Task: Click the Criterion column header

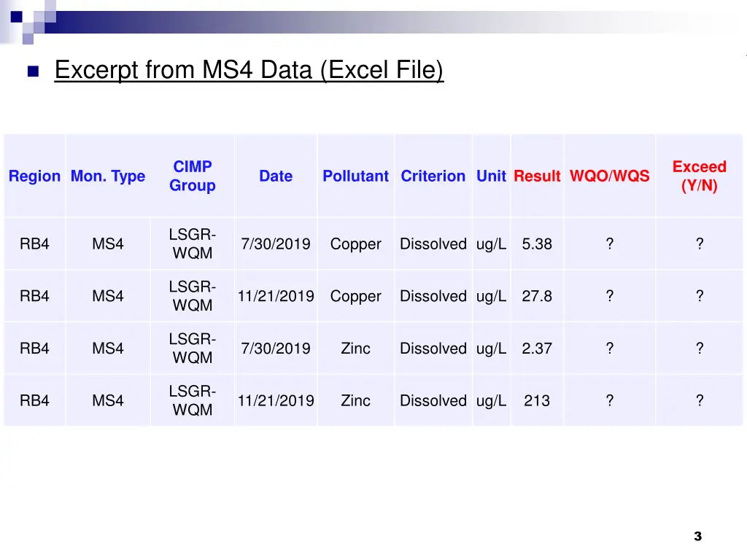Action: tap(433, 176)
